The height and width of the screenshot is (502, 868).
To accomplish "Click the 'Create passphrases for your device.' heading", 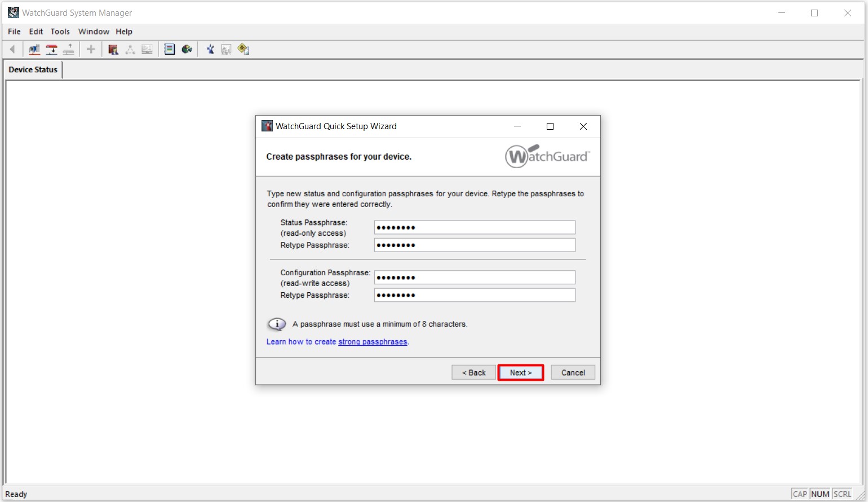I will click(339, 157).
